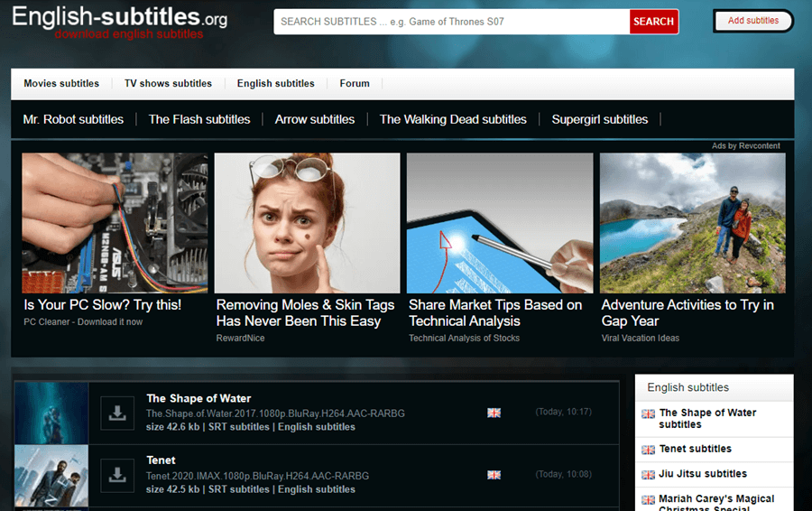Screen dimensions: 812x511
Task: Click 'Viral Vacation Ideas' source text
Action: click(x=640, y=338)
